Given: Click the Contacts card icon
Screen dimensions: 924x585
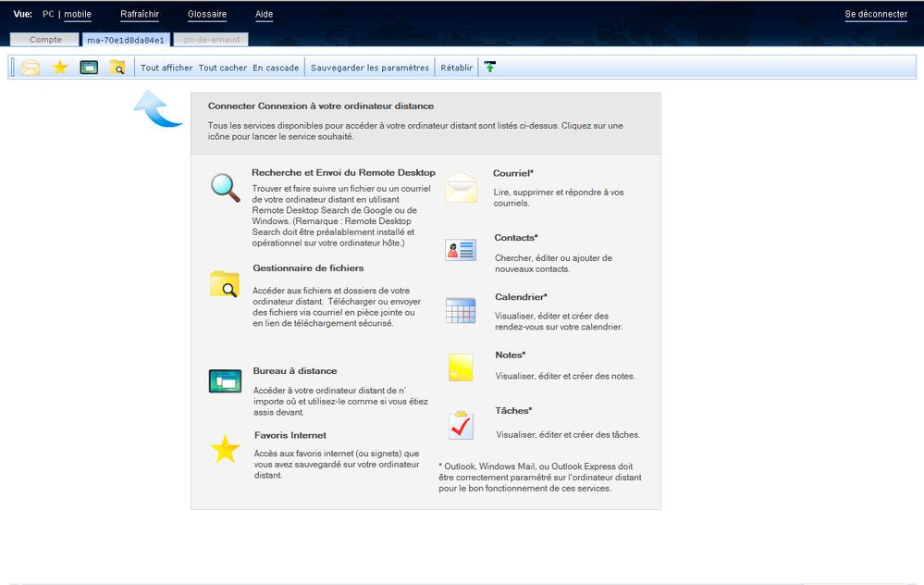Looking at the screenshot, I should (x=460, y=250).
